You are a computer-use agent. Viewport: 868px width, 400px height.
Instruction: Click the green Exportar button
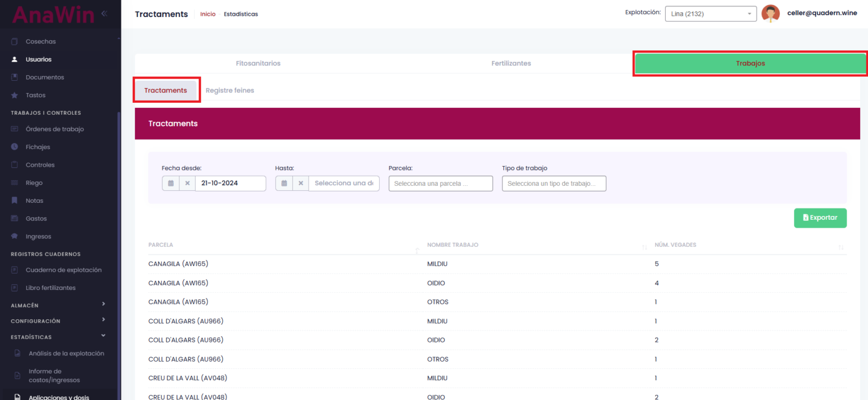[x=820, y=218]
